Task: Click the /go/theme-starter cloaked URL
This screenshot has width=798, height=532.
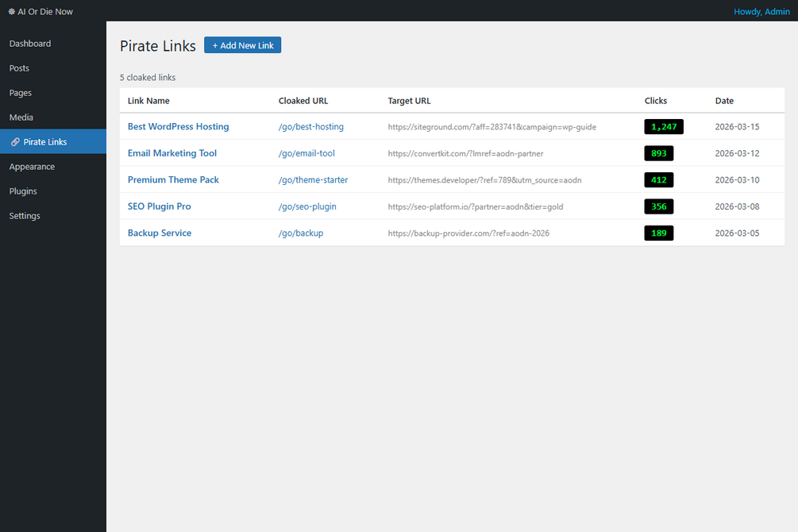Action: point(313,179)
